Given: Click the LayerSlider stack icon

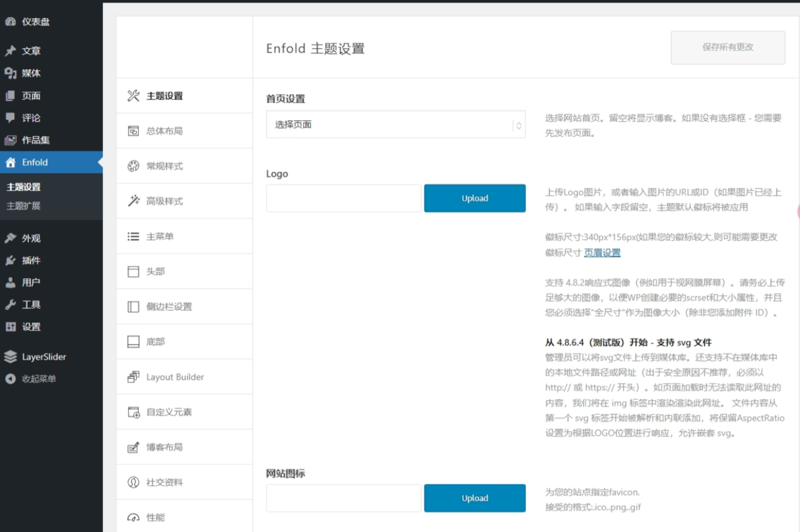Looking at the screenshot, I should click(10, 357).
